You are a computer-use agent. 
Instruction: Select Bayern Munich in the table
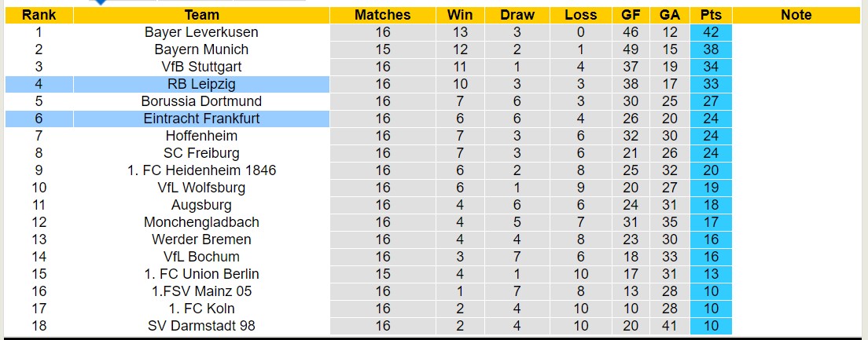point(201,49)
